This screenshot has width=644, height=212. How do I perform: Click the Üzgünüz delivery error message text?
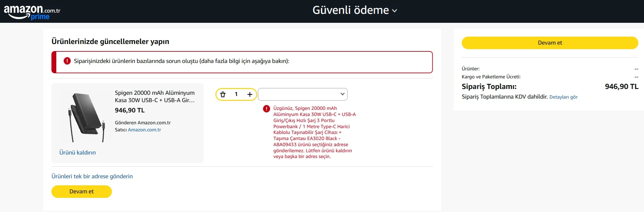(314, 132)
